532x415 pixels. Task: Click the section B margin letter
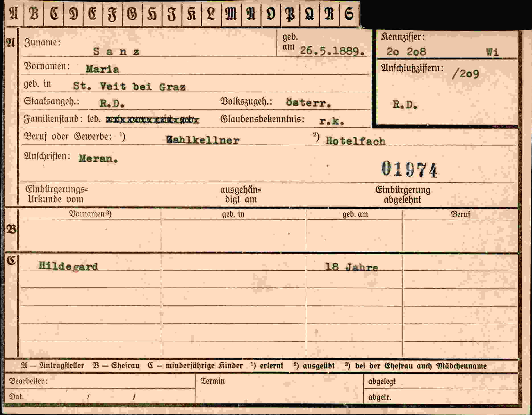point(11,229)
